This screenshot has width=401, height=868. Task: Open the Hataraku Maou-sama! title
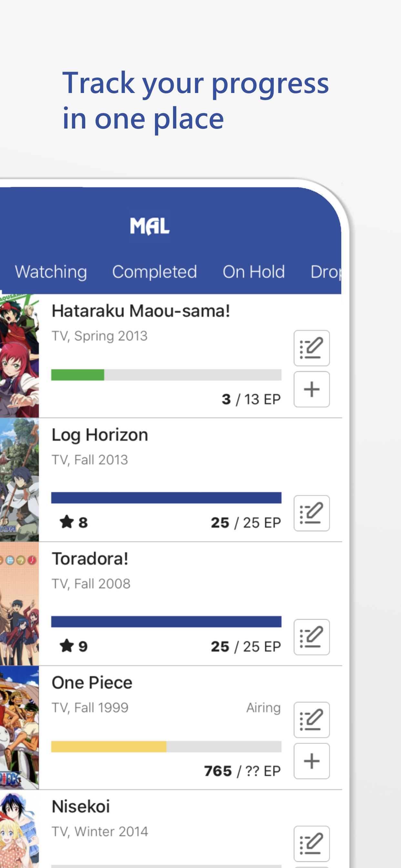(x=140, y=311)
